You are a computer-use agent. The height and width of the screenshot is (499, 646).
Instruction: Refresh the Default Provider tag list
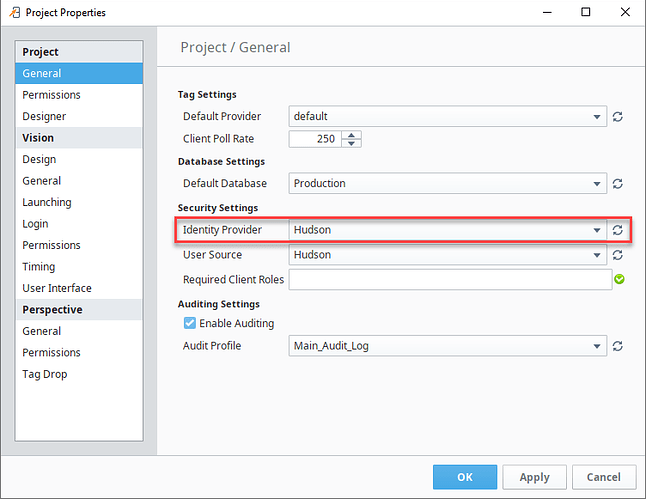[618, 117]
